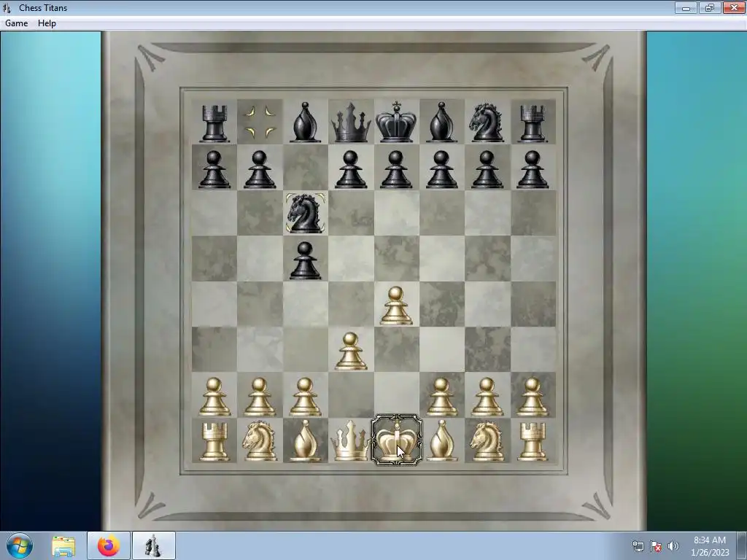Viewport: 747px width, 560px height.
Task: Select the white knight on b1
Action: pos(260,440)
